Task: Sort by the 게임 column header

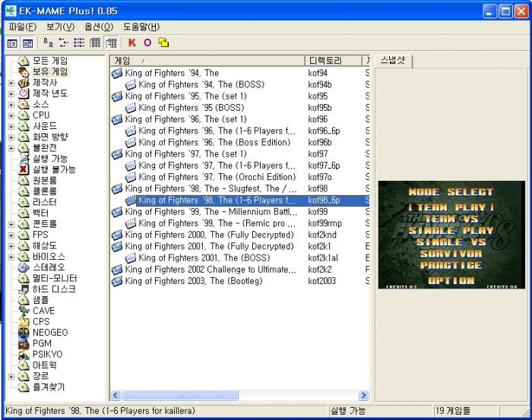Action: [x=207, y=61]
